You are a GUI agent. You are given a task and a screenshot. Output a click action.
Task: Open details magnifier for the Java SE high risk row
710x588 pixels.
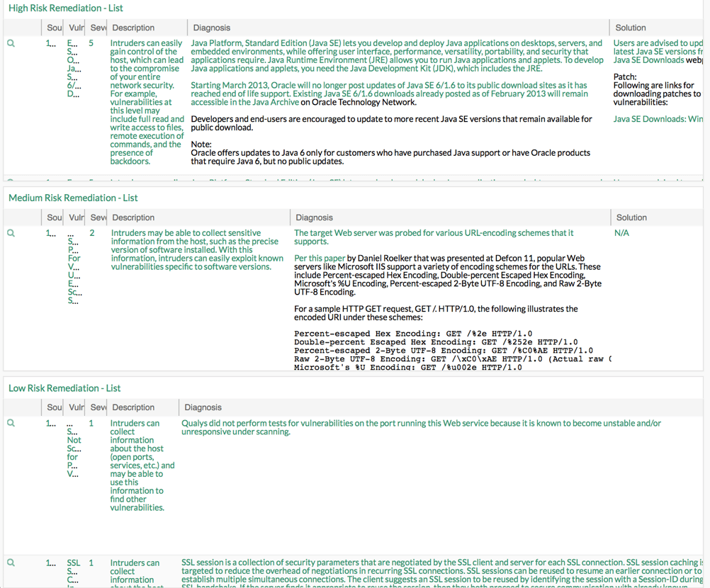click(11, 43)
